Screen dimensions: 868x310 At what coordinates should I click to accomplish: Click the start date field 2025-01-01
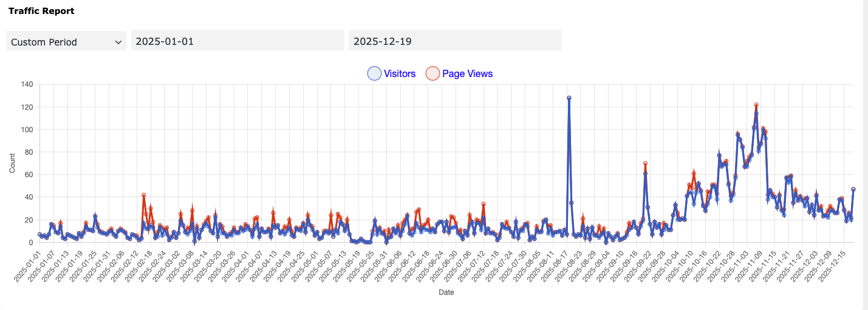click(238, 41)
